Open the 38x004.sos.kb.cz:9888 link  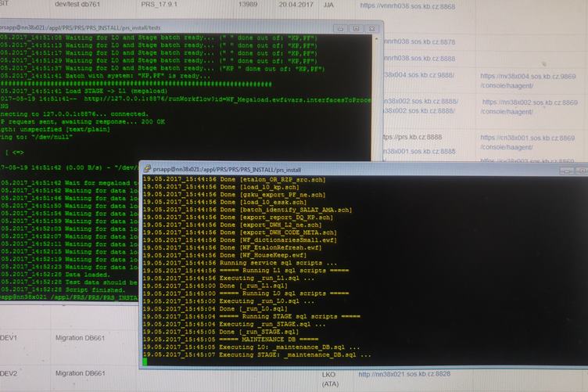[419, 75]
